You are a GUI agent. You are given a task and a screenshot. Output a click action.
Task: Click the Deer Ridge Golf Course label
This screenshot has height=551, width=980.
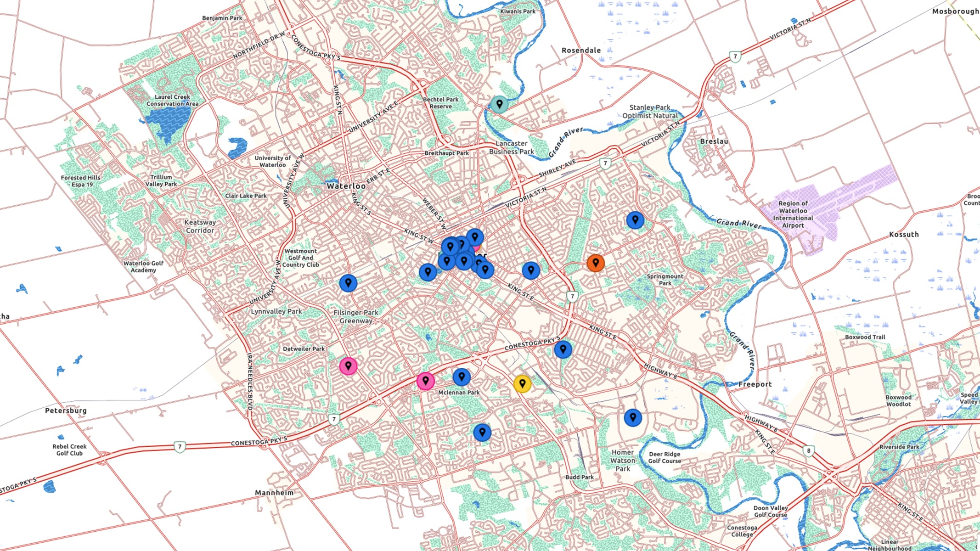(x=665, y=457)
